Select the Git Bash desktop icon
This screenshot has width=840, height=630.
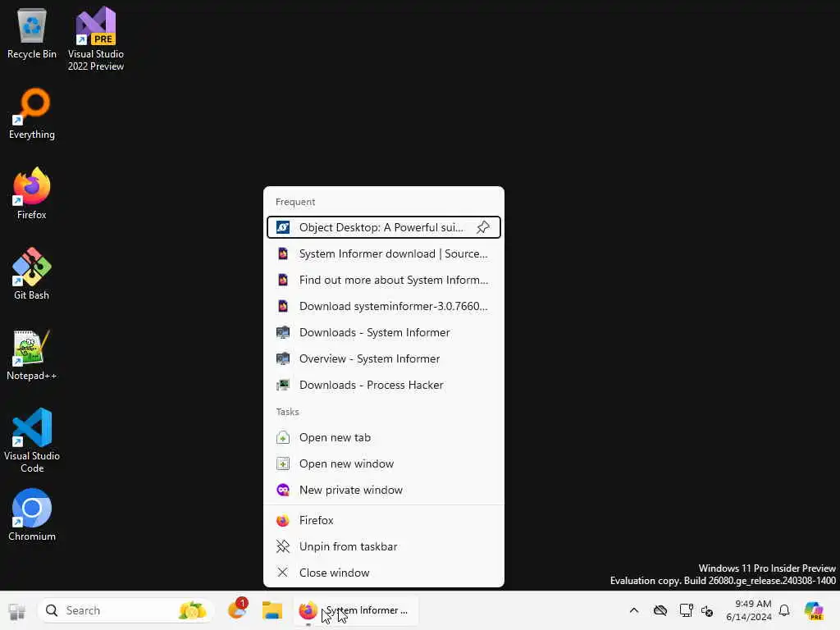32,274
